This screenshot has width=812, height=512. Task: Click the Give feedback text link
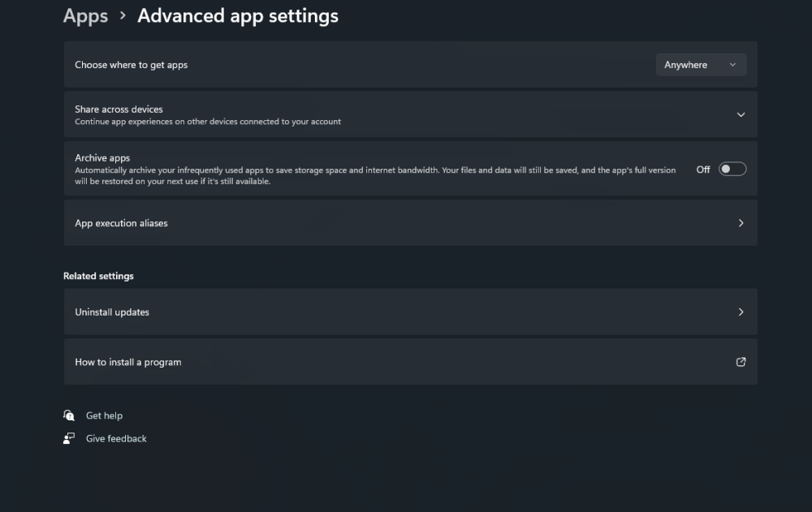coord(116,438)
